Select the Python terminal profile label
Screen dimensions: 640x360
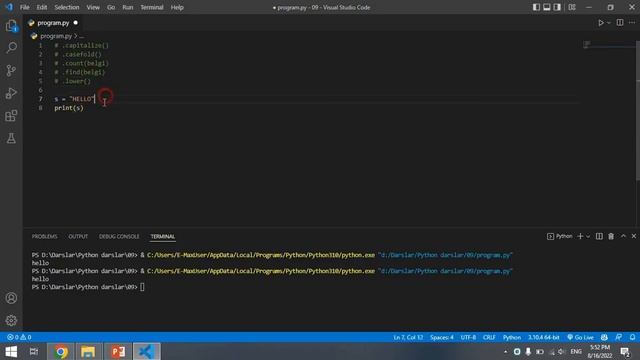[560, 236]
